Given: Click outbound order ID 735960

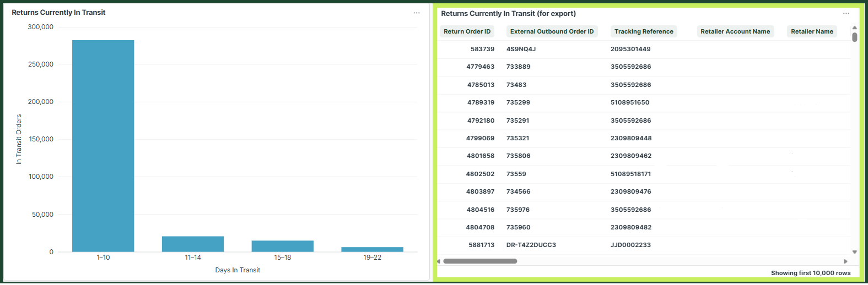Looking at the screenshot, I should [518, 227].
